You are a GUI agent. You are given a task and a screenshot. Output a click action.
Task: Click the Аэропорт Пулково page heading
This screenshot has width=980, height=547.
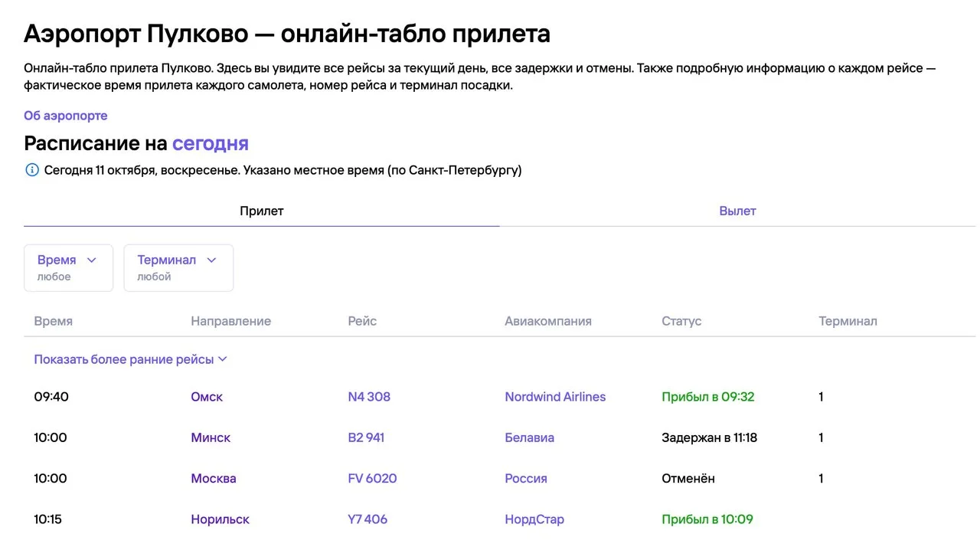tap(287, 34)
